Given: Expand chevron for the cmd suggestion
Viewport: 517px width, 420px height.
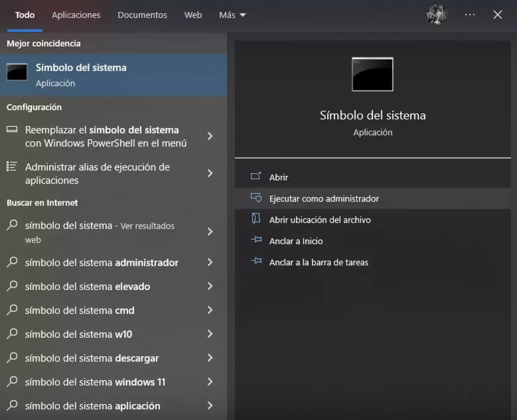Looking at the screenshot, I should pyautogui.click(x=210, y=310).
